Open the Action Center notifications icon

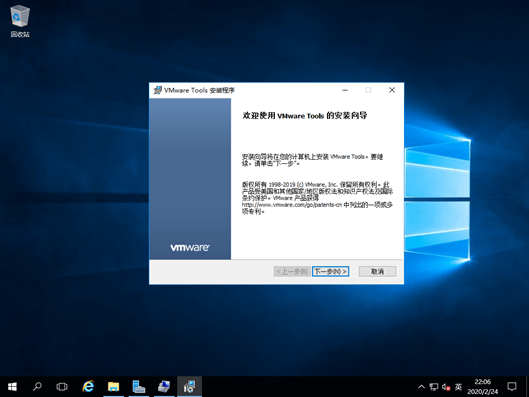coord(512,387)
